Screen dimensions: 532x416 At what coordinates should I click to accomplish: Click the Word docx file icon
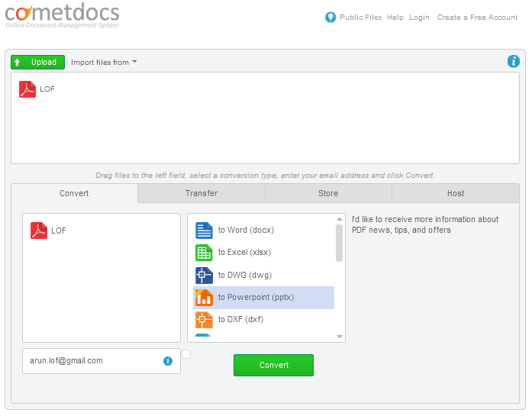click(204, 231)
